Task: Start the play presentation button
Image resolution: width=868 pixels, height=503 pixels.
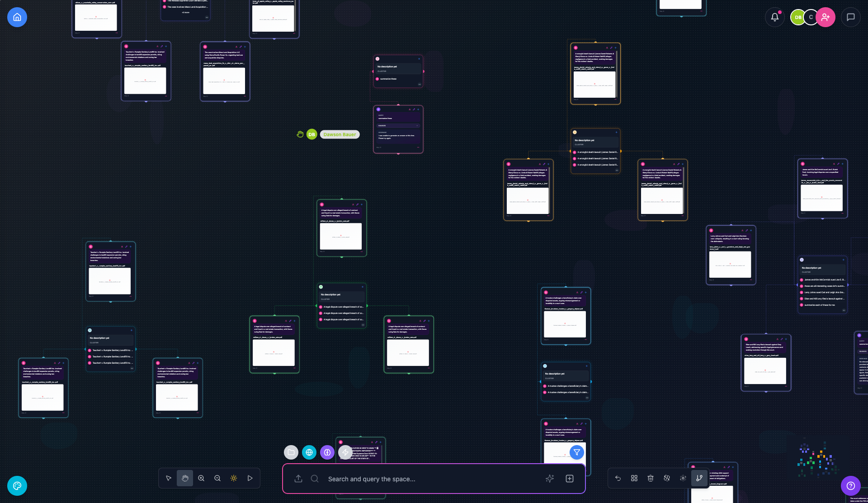Action: pyautogui.click(x=250, y=478)
